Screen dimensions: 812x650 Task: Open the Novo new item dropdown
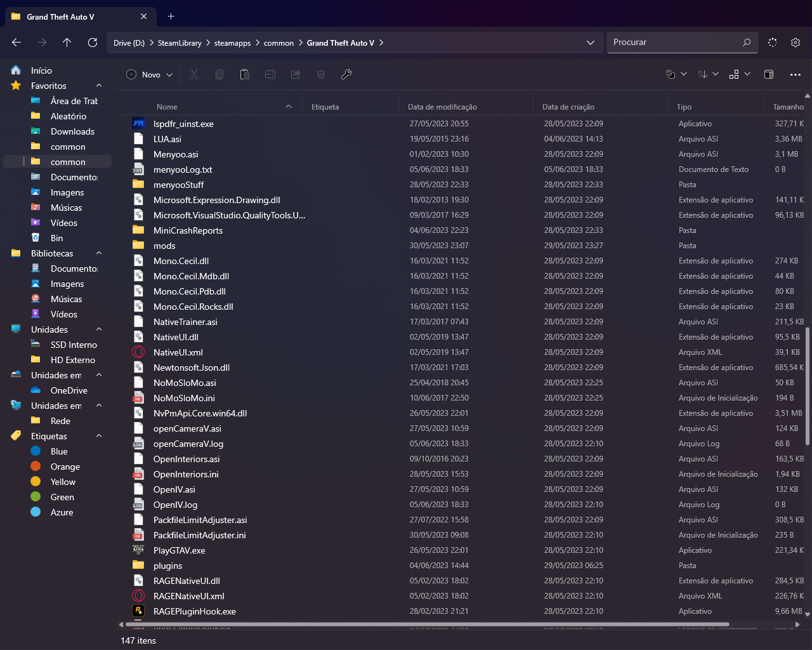click(x=150, y=74)
